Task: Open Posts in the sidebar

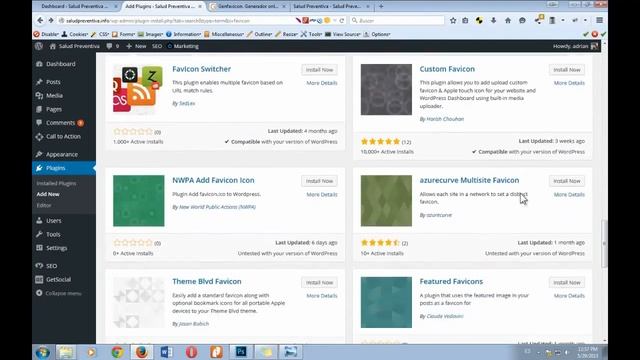Action: tap(53, 82)
